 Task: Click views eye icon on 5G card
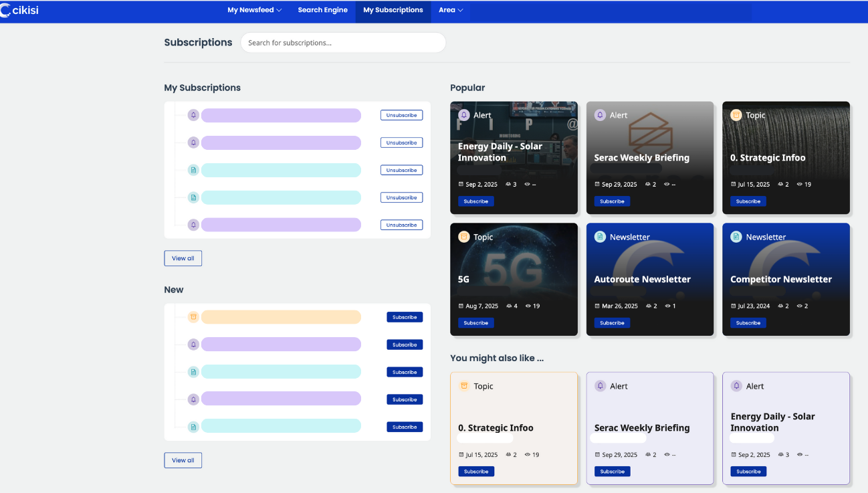[x=528, y=306]
